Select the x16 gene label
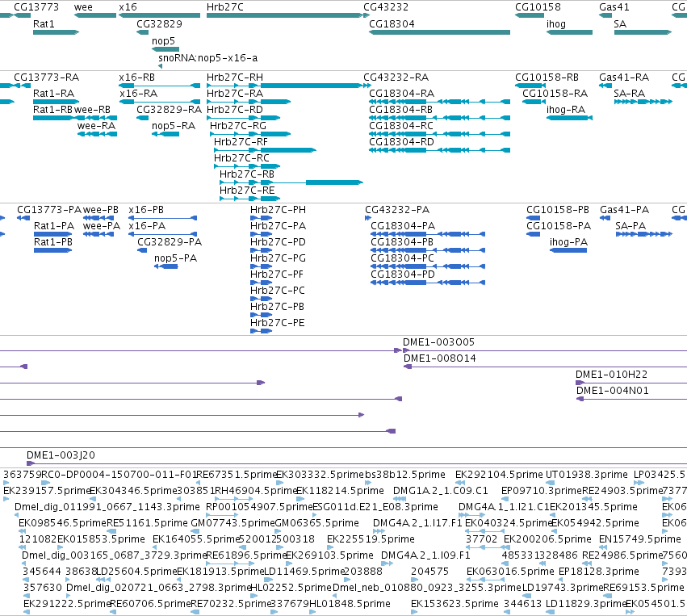Screen dimensions: 687x616 click(128, 7)
